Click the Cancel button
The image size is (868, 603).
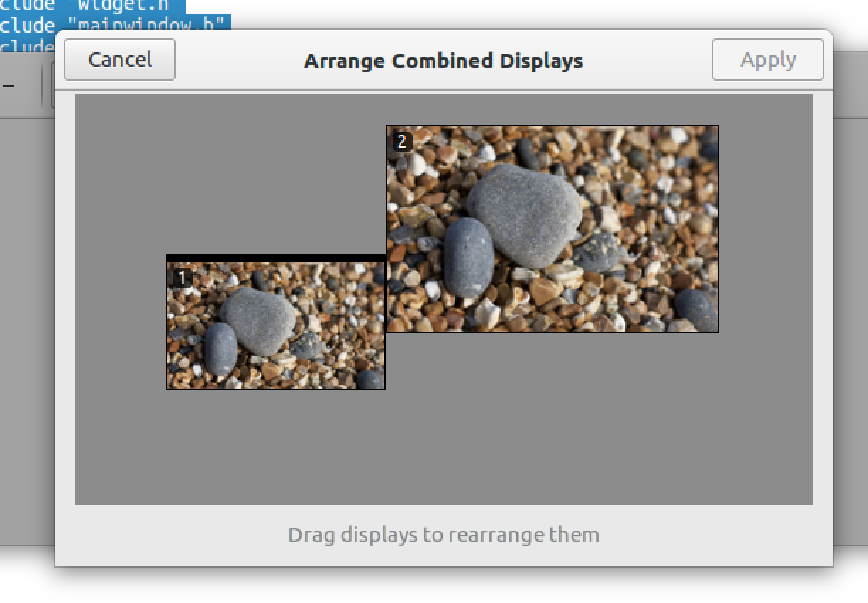coord(120,60)
